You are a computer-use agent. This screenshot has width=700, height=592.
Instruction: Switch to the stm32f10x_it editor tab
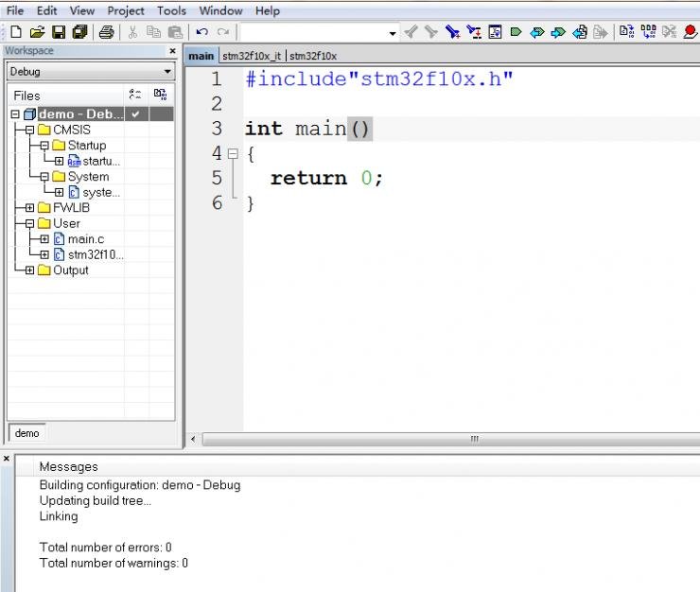pyautogui.click(x=251, y=56)
